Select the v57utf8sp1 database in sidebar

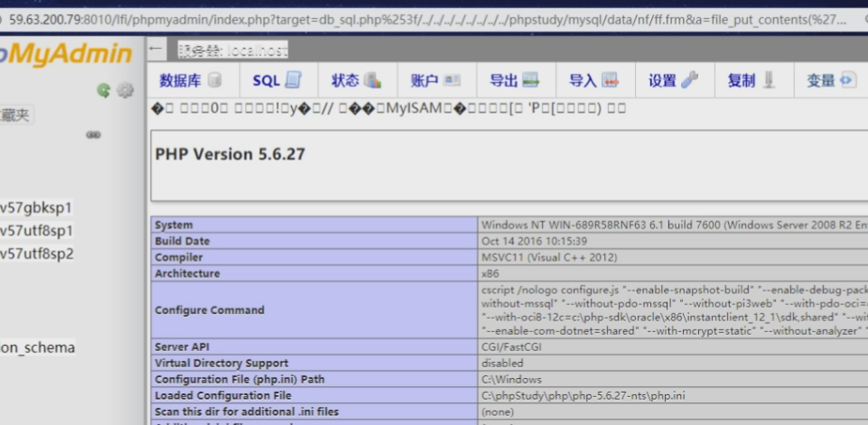(36, 231)
